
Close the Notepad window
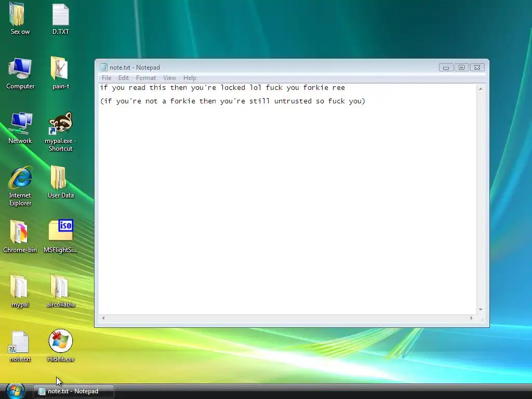[x=477, y=68]
